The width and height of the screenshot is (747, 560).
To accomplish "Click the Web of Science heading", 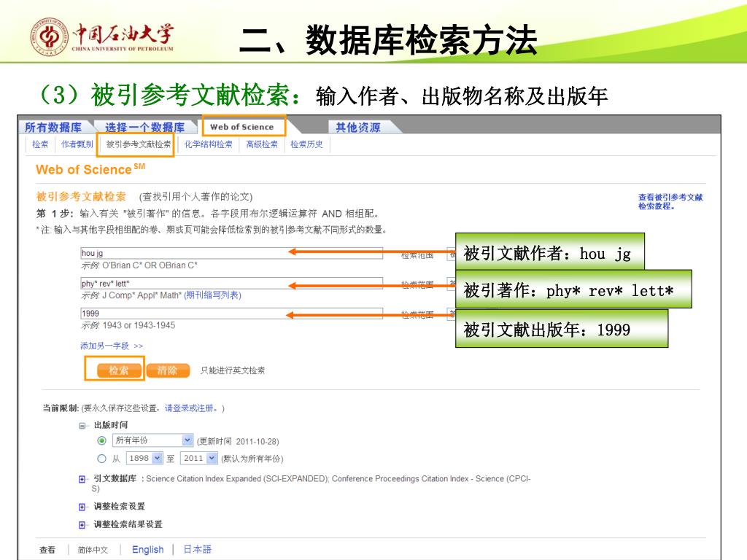I will click(90, 169).
